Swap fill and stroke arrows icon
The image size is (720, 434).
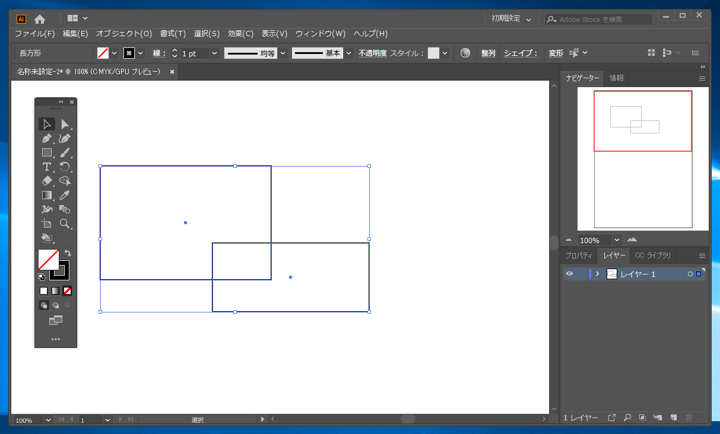(x=67, y=254)
